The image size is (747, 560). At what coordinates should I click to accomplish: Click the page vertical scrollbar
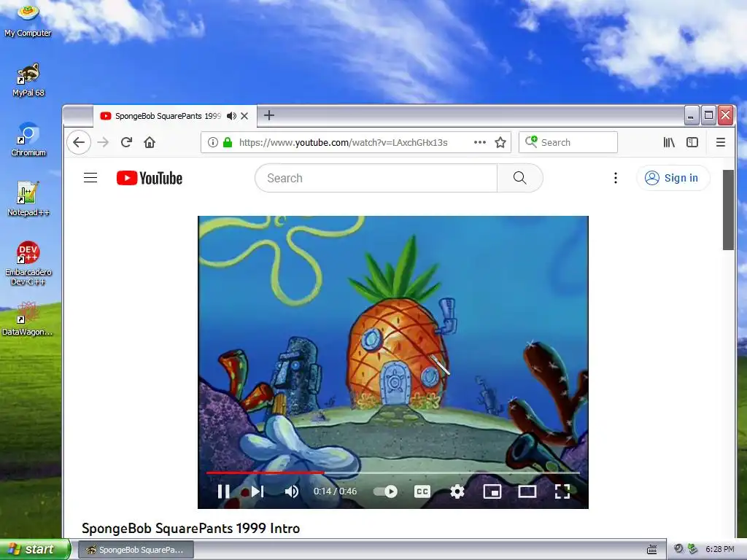point(728,209)
